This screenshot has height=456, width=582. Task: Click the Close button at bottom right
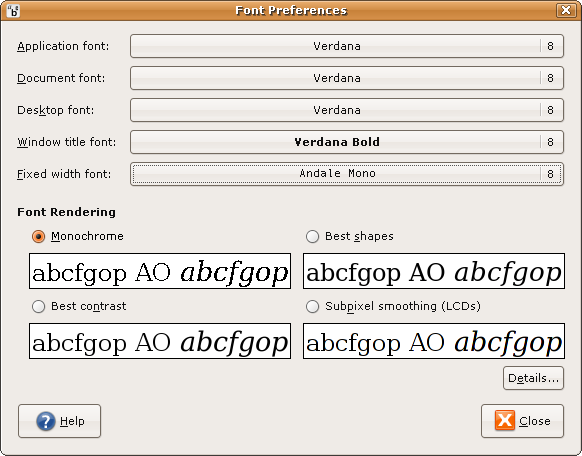pos(522,421)
